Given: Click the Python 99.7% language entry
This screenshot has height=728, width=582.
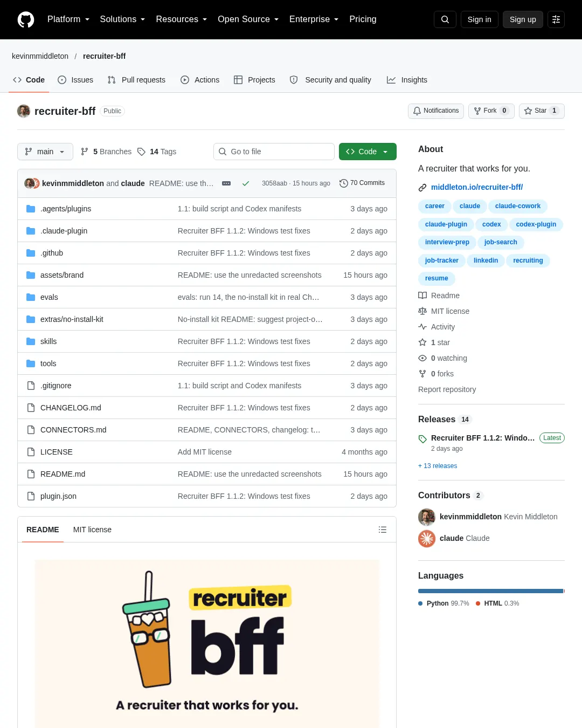Looking at the screenshot, I should pos(444,603).
